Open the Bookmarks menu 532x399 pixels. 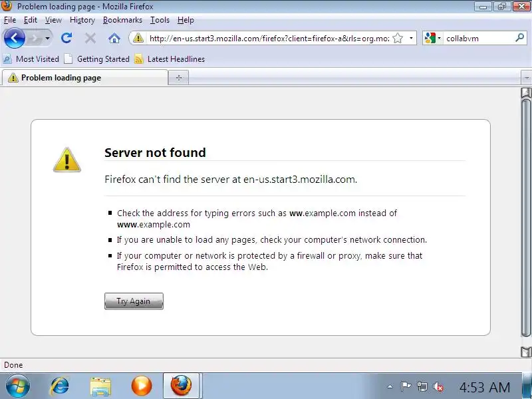122,20
